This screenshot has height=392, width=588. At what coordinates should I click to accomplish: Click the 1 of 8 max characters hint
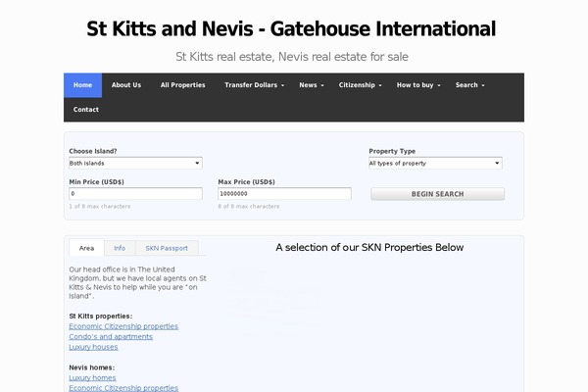point(100,207)
